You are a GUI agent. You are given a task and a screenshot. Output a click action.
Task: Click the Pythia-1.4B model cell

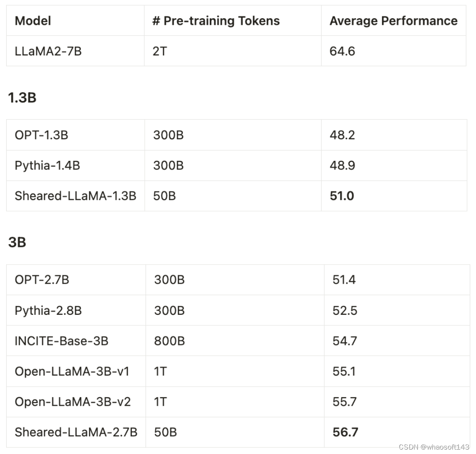click(x=47, y=166)
